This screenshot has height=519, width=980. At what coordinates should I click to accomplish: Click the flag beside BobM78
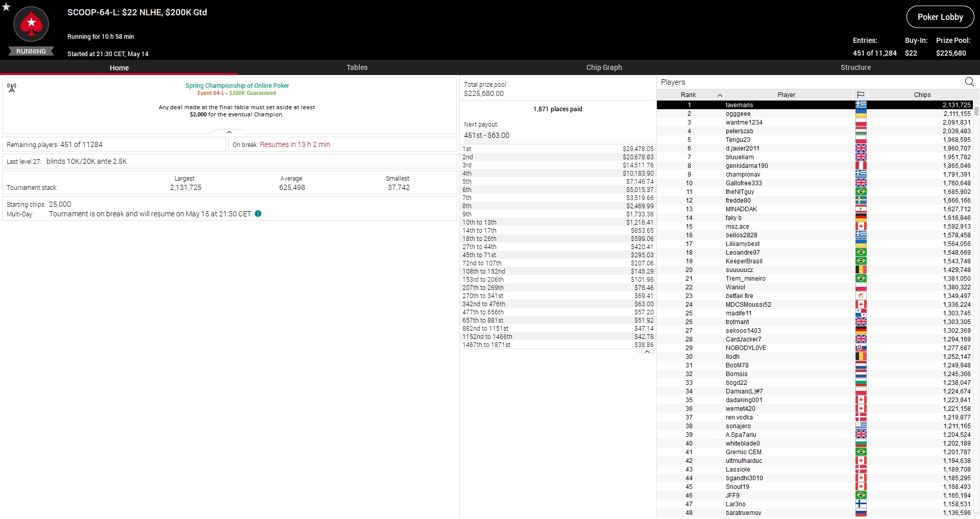(x=861, y=365)
